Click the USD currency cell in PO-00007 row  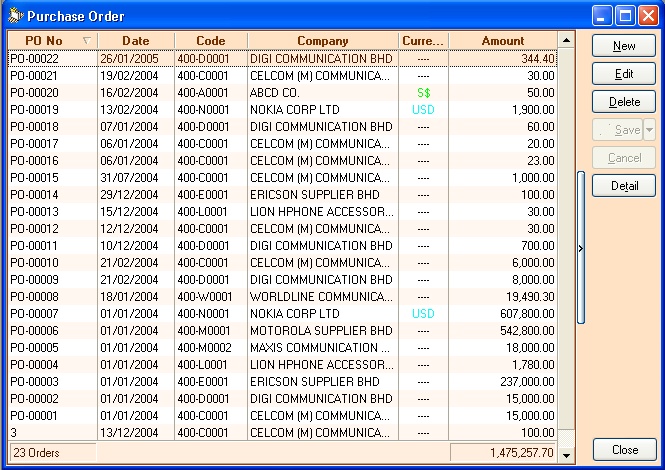tap(423, 313)
